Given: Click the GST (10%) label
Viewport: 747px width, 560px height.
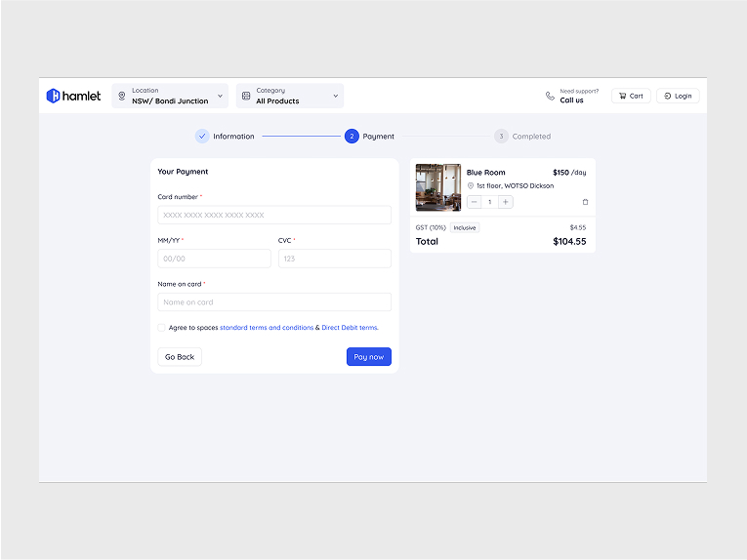Looking at the screenshot, I should coord(431,228).
